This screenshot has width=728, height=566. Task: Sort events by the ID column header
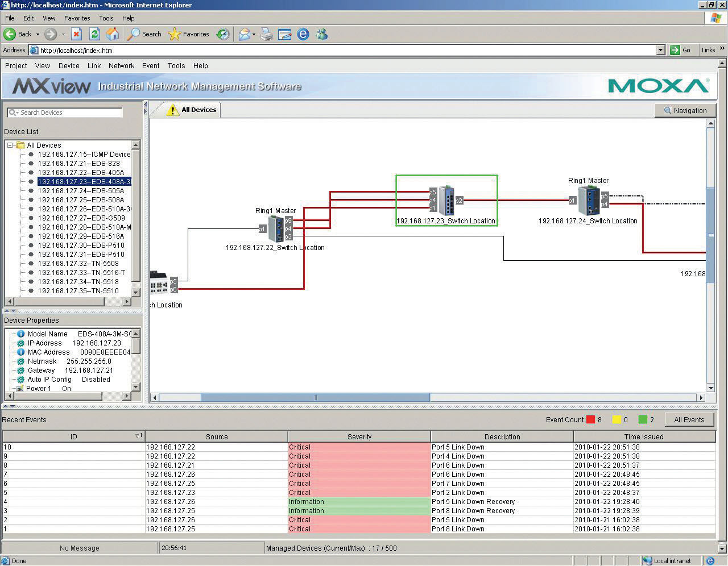tap(73, 436)
